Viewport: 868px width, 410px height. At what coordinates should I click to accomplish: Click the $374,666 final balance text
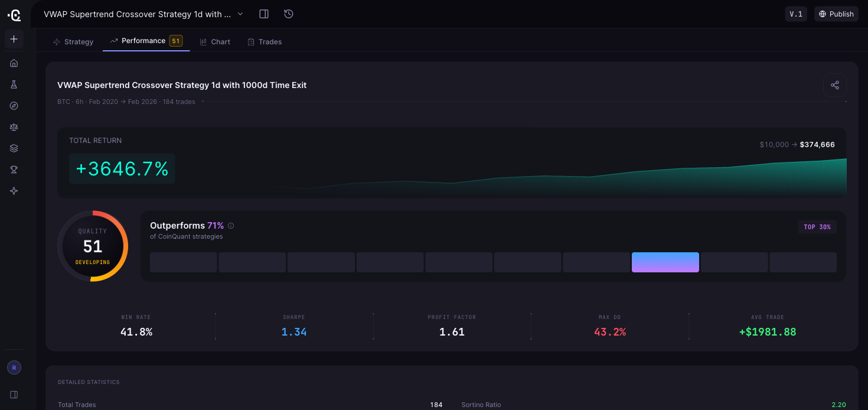(817, 145)
